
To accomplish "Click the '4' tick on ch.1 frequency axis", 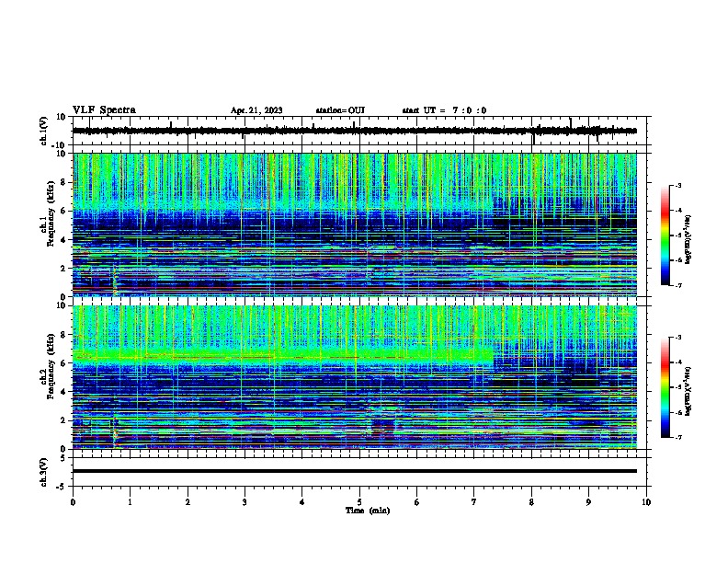I will coord(63,240).
